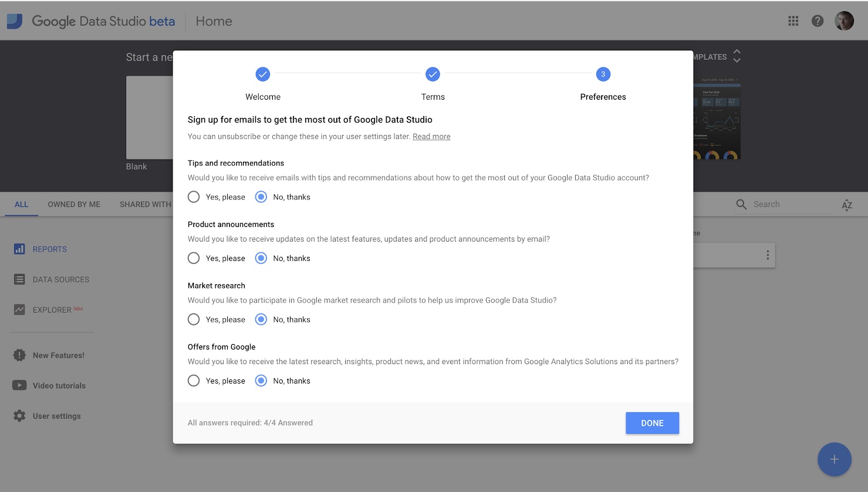
Task: Choose Yes, please for Market research
Action: point(194,320)
